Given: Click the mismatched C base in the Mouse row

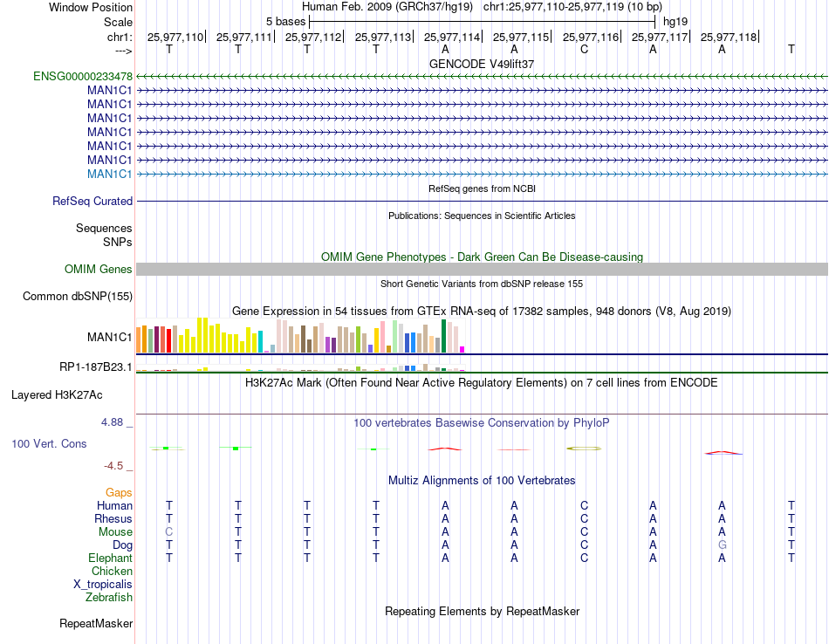Looking at the screenshot, I should [x=168, y=532].
